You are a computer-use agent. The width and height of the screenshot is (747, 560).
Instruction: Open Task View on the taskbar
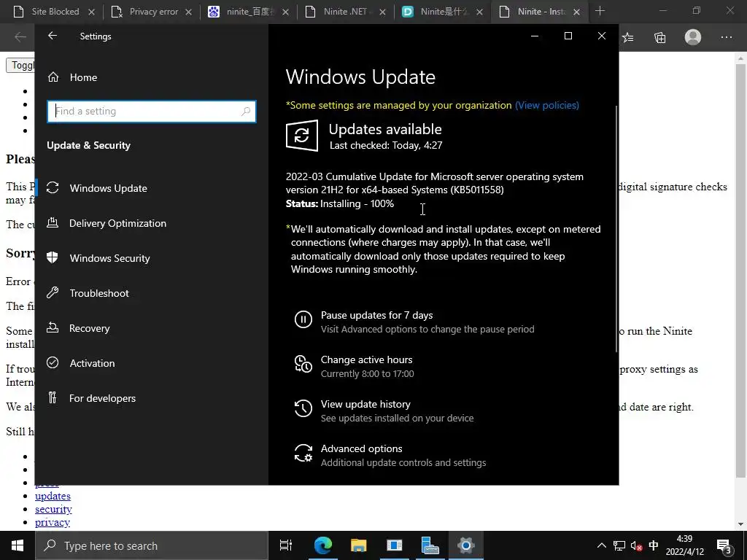[286, 545]
